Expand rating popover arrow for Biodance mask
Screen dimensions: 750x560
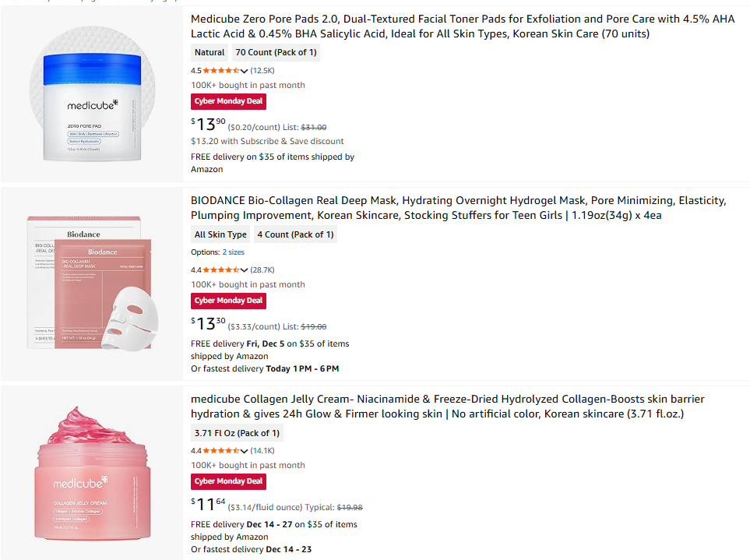(x=245, y=270)
